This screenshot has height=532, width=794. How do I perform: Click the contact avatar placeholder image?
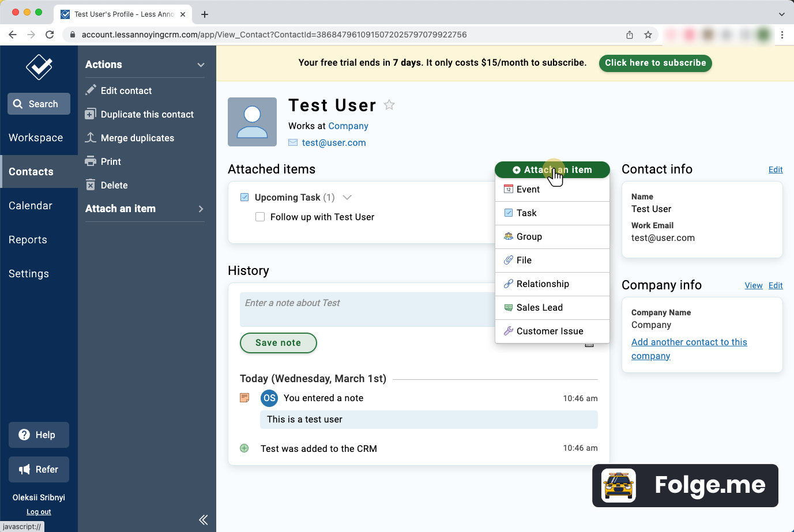tap(252, 122)
